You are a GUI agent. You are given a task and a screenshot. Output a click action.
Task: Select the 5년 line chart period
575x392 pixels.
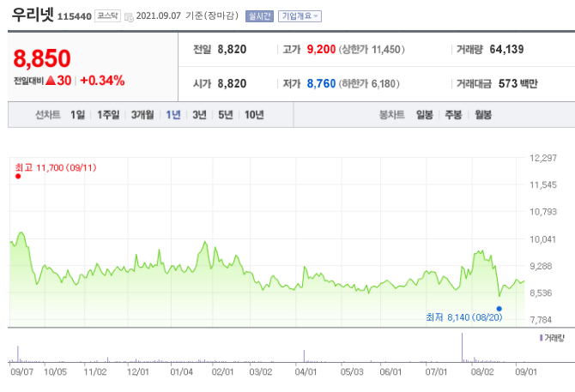[x=226, y=115]
